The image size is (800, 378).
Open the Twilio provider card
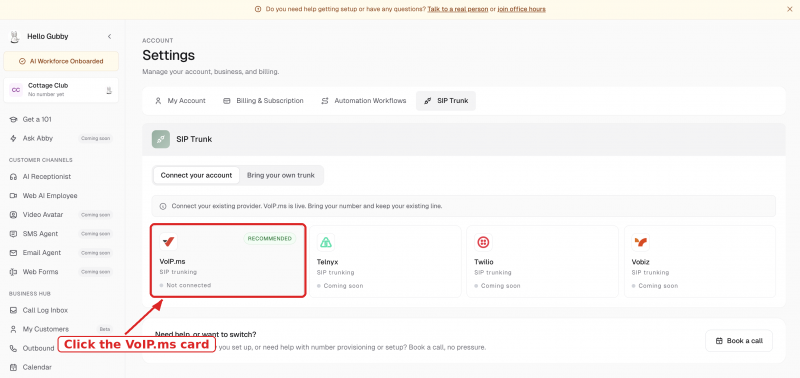(x=542, y=261)
